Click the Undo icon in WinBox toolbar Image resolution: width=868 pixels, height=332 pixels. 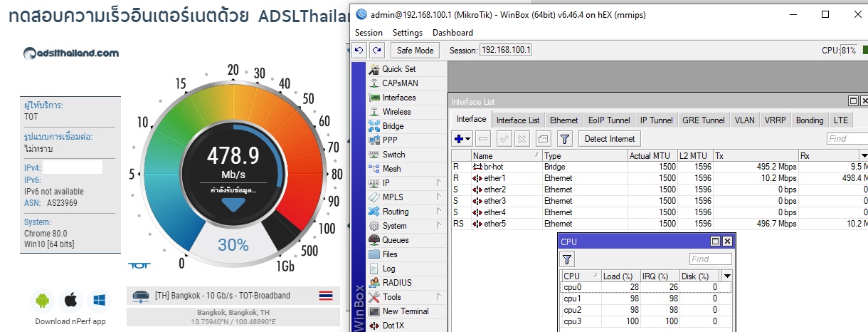[x=360, y=51]
